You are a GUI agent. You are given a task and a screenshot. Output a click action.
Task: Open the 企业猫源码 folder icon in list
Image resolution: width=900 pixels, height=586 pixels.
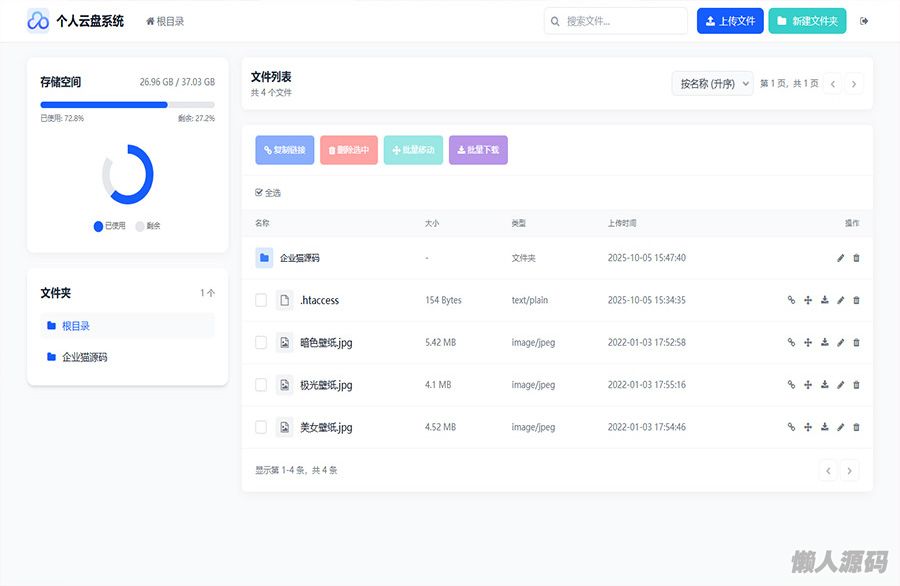(264, 258)
